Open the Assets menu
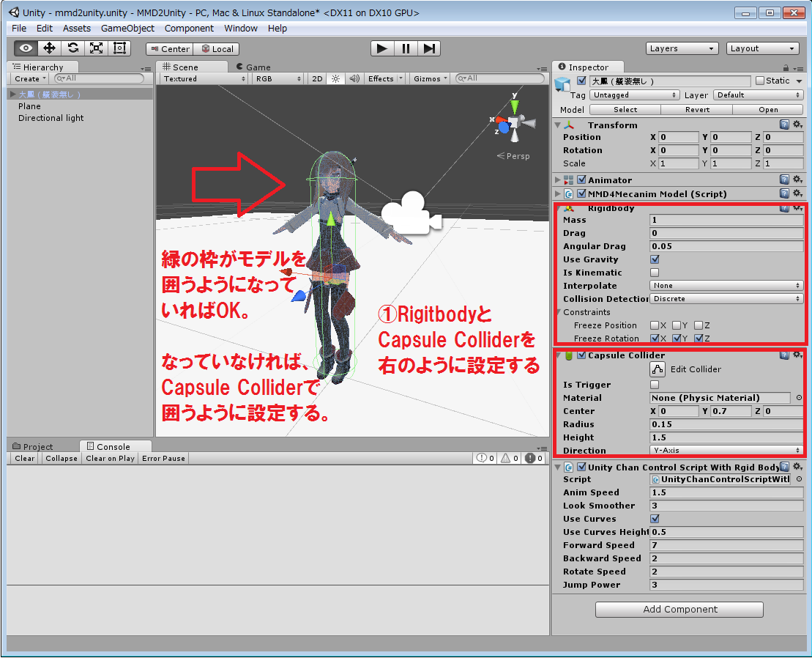 click(77, 29)
